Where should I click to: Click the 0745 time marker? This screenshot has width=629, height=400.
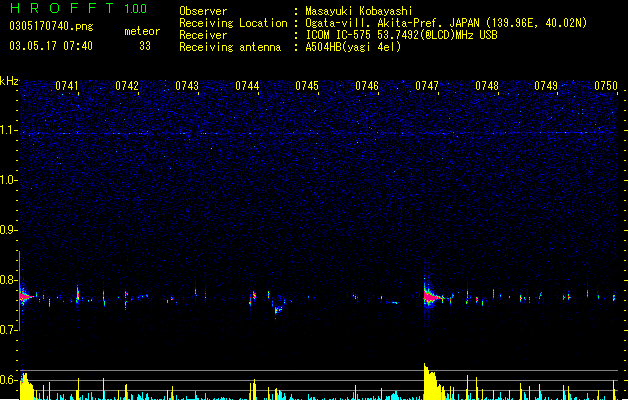pyautogui.click(x=307, y=86)
